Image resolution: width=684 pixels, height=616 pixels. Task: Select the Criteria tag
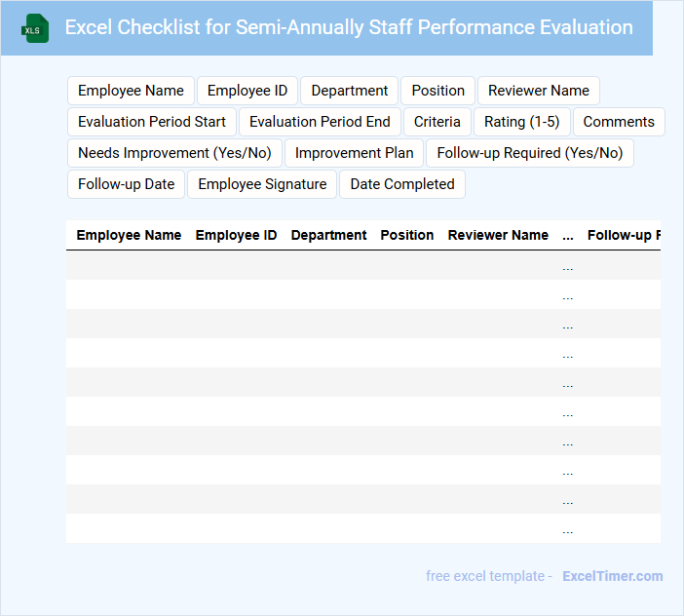click(437, 122)
